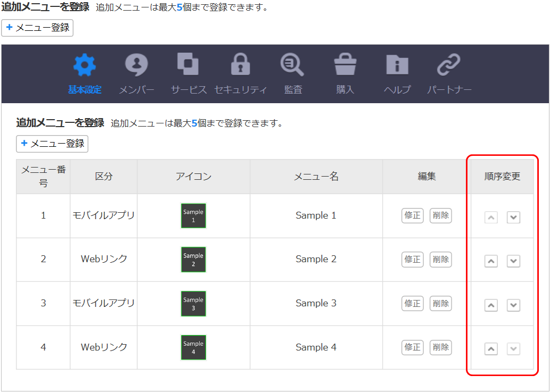This screenshot has height=392, width=550.
Task: Move Sample 4 up one position
Action: [x=491, y=349]
